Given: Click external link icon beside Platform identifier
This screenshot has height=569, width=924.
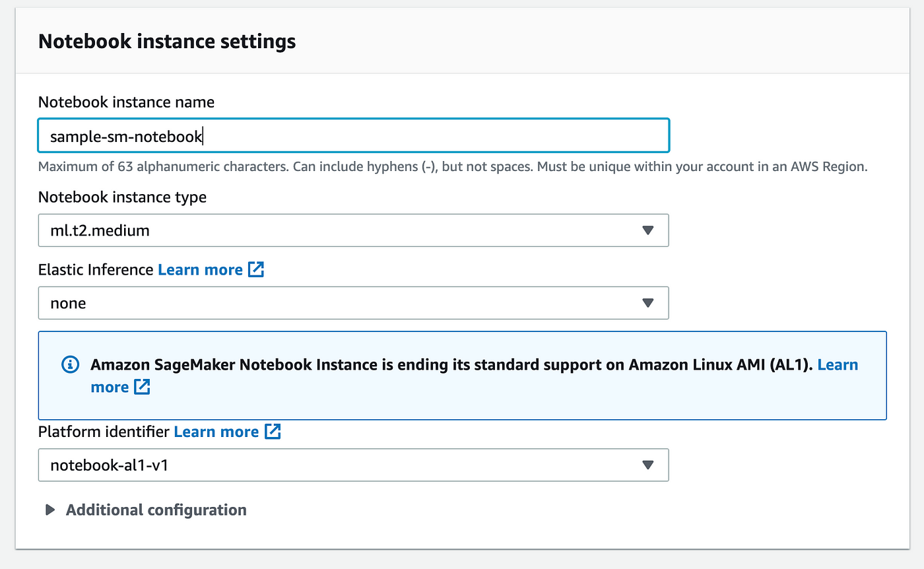Looking at the screenshot, I should (273, 432).
